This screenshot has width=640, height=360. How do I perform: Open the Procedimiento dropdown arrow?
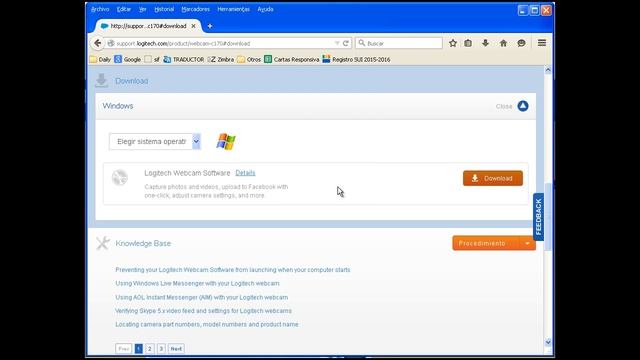(x=527, y=243)
